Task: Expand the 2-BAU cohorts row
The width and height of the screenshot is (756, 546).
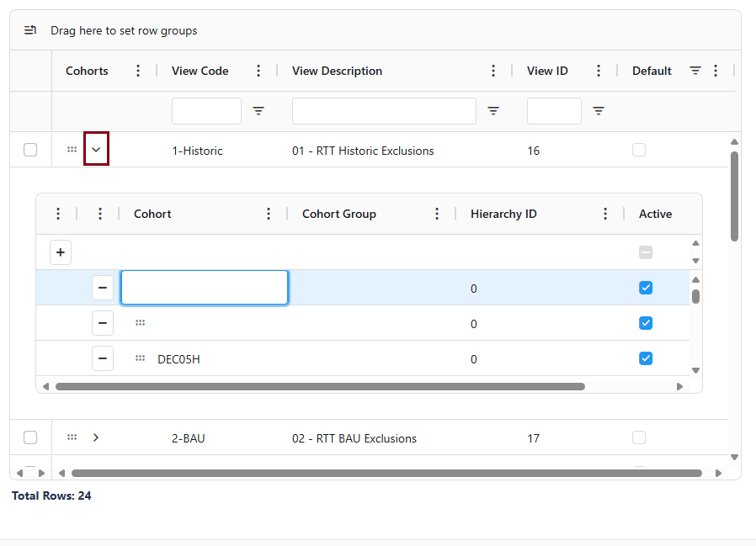Action: pyautogui.click(x=96, y=437)
